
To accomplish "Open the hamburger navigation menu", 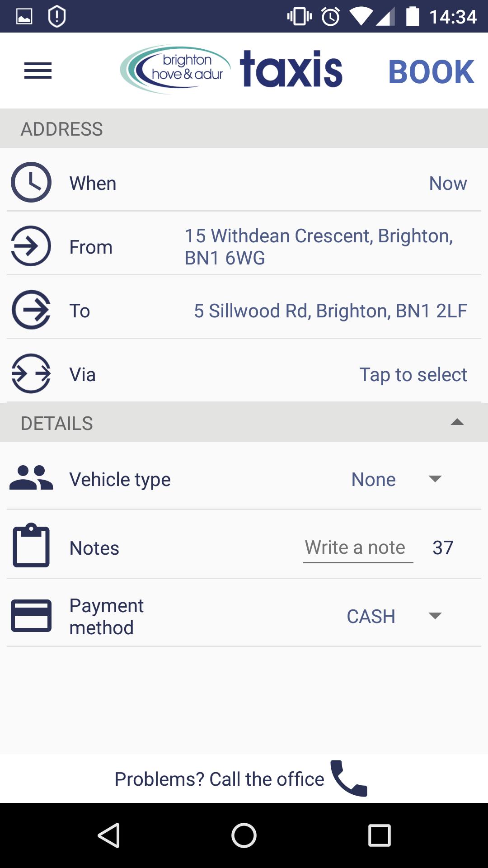I will (38, 71).
